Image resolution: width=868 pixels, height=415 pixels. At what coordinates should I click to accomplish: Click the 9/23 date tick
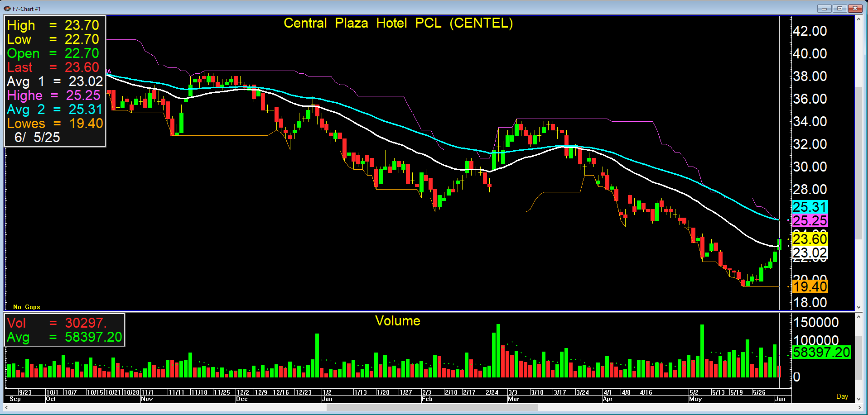click(x=25, y=392)
